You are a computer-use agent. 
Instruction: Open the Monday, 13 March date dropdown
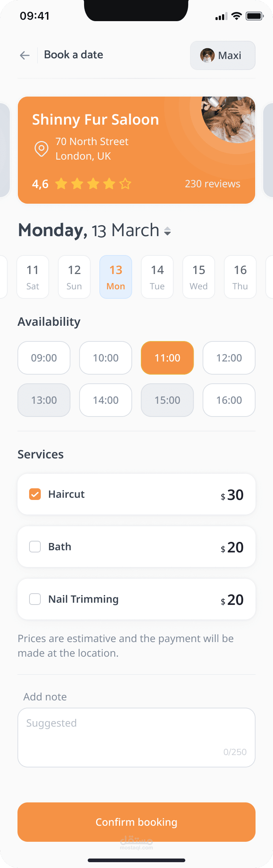[95, 230]
